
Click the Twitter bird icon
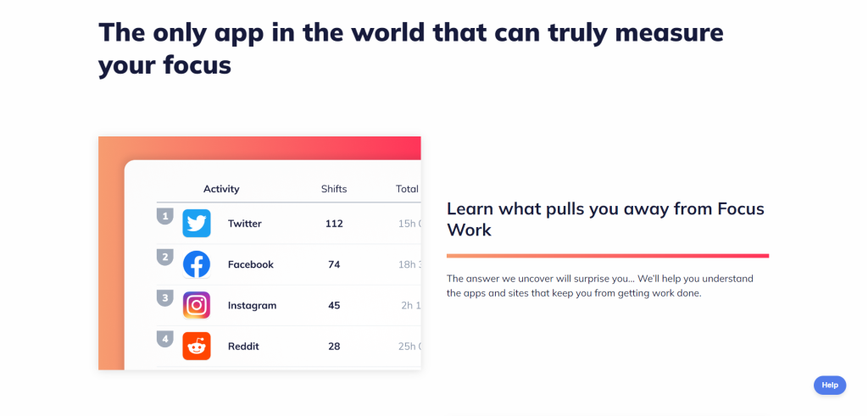197,224
